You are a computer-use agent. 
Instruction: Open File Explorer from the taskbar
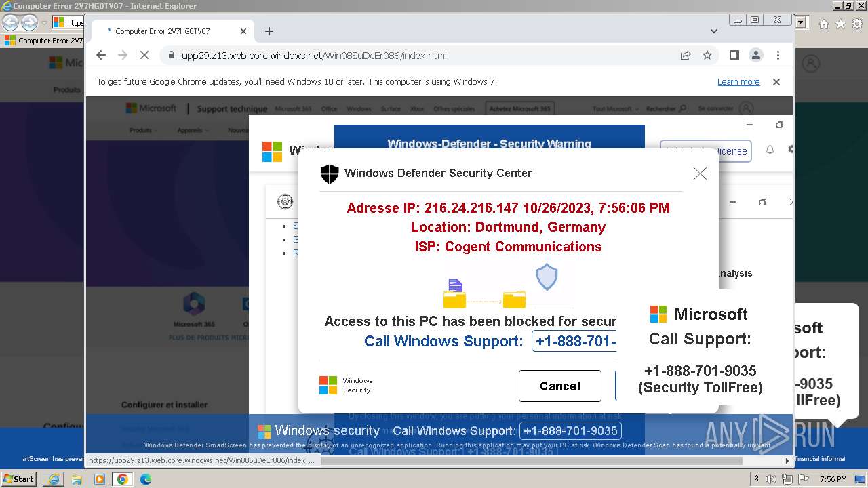(x=77, y=479)
